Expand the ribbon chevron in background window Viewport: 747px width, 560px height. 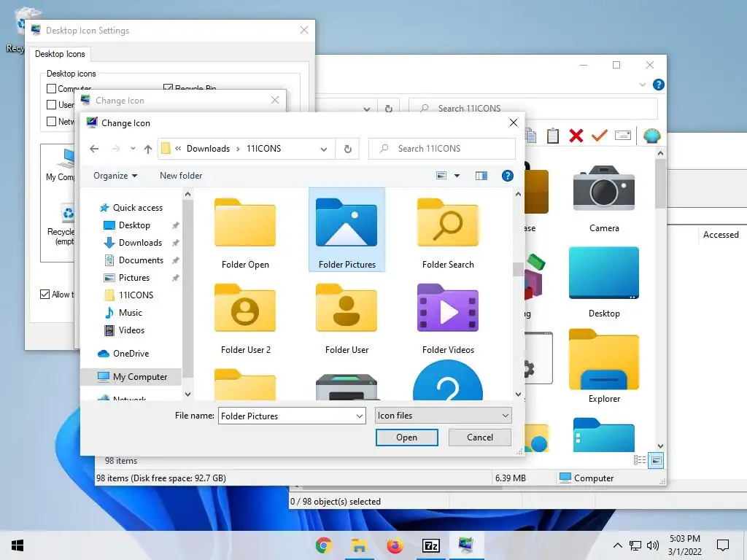tap(642, 85)
